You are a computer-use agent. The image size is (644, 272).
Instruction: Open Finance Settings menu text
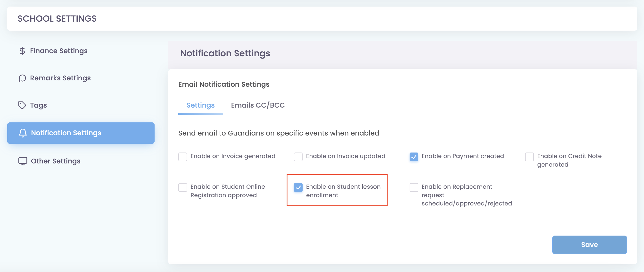(x=59, y=51)
